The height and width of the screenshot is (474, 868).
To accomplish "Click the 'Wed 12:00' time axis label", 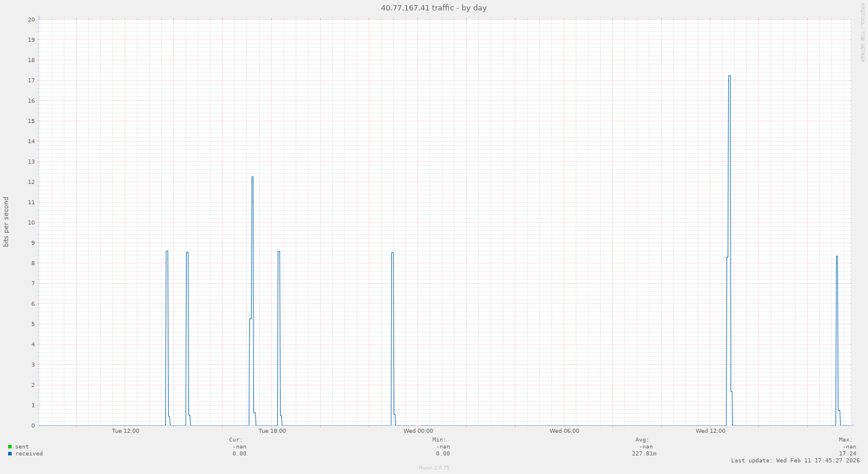I will (710, 431).
